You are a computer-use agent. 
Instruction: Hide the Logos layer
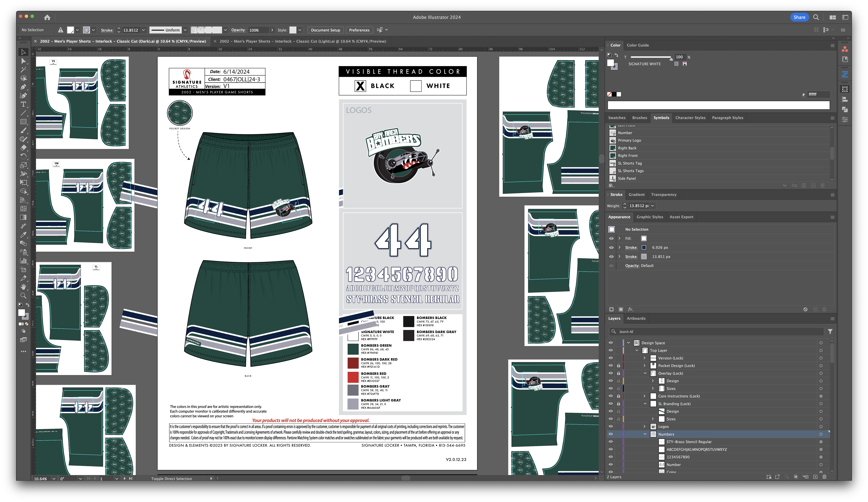(x=611, y=427)
